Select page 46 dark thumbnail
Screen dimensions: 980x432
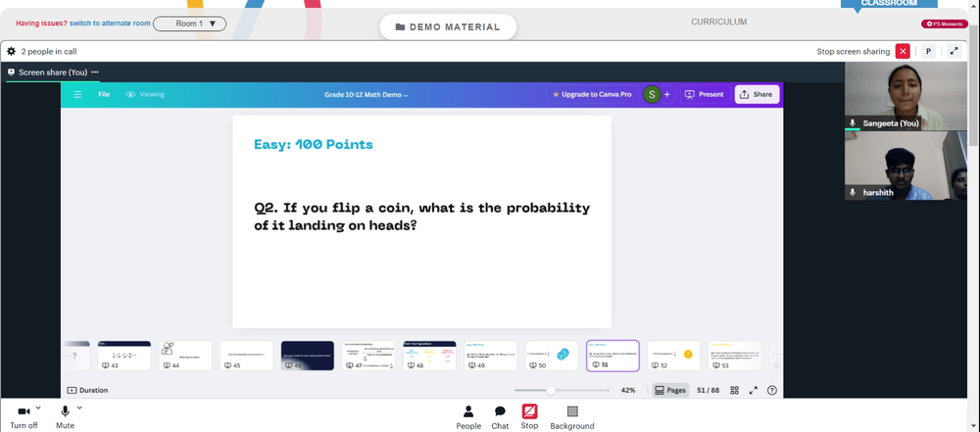[x=308, y=356]
